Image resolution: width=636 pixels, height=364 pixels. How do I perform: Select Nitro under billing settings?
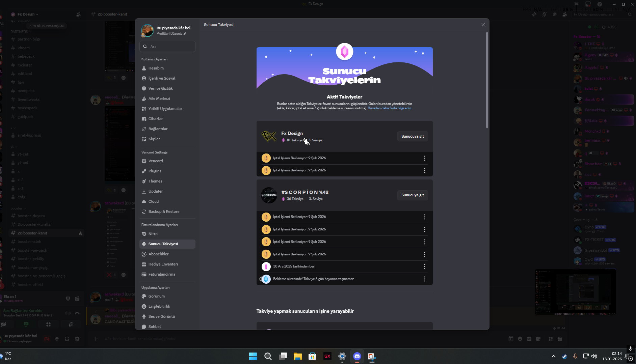pos(167,234)
